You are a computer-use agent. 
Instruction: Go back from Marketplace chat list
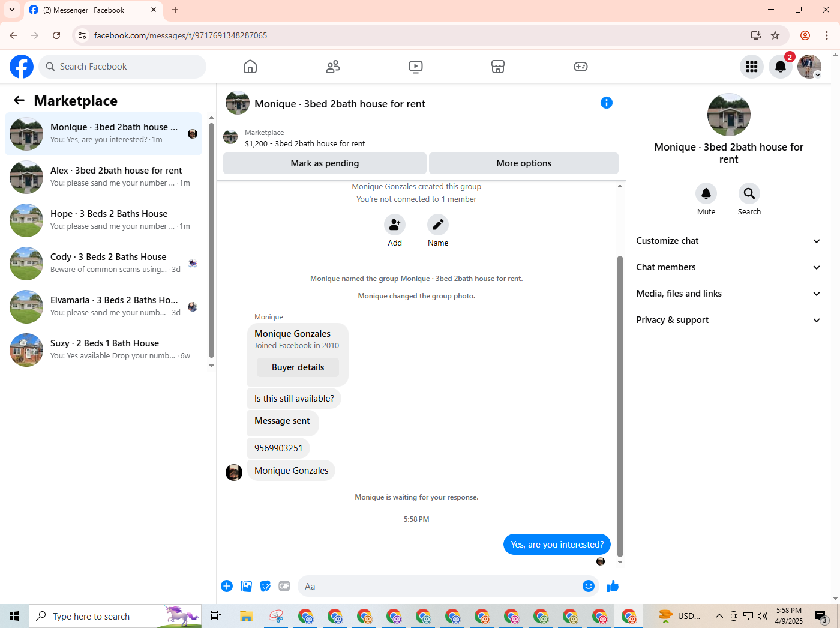[x=19, y=101]
